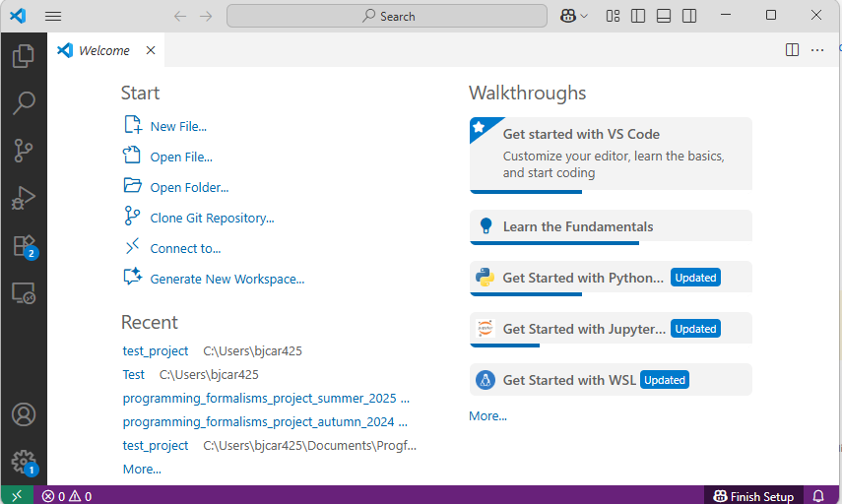This screenshot has height=504, width=842.
Task: Open recent test_project in C:\Users\bjcar425
Action: 156,350
